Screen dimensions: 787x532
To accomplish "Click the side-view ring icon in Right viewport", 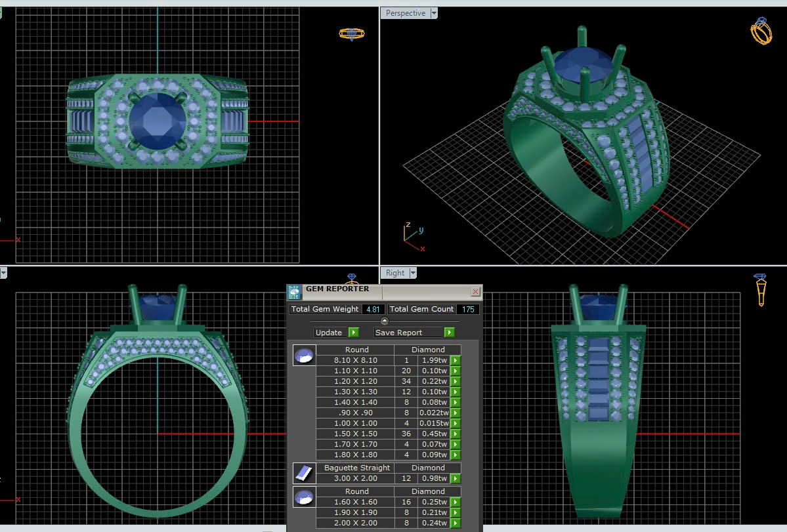I will [x=761, y=290].
